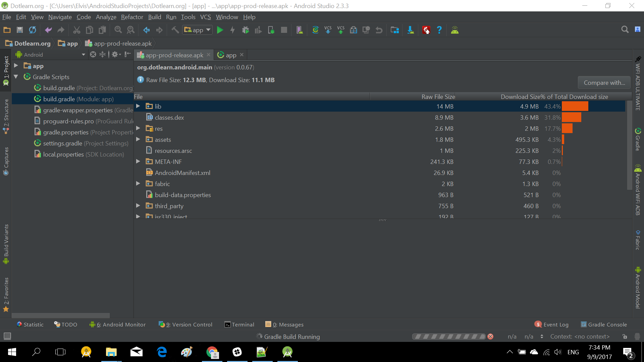
Task: Cancel the Gradle build with red X
Action: [490, 337]
